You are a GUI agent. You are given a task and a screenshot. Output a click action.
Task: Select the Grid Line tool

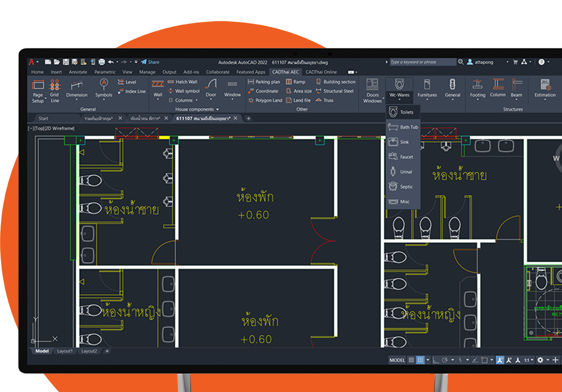54,91
